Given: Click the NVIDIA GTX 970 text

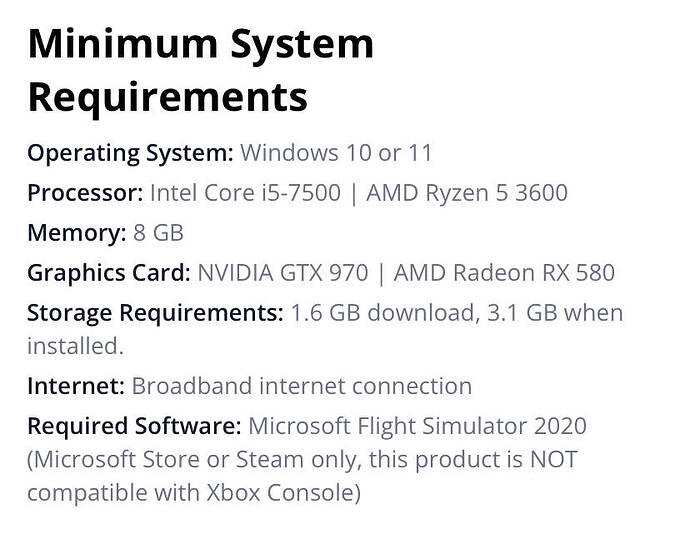Looking at the screenshot, I should (283, 273).
